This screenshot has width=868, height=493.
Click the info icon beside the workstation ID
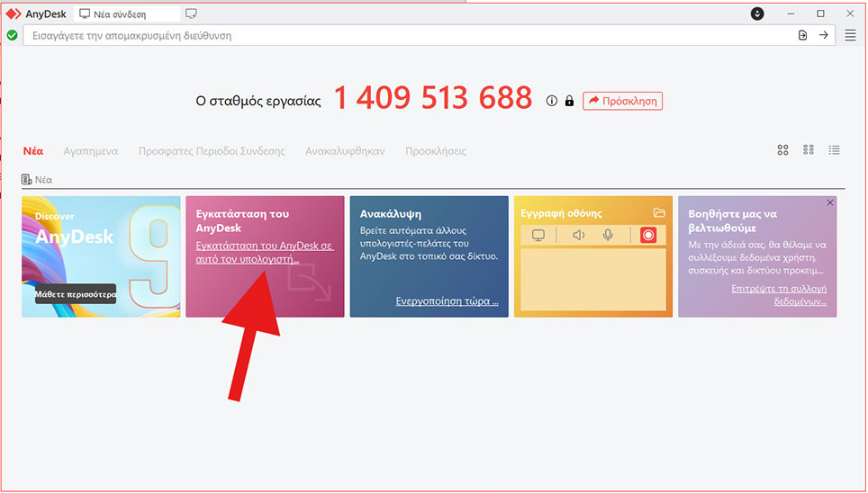pyautogui.click(x=552, y=101)
